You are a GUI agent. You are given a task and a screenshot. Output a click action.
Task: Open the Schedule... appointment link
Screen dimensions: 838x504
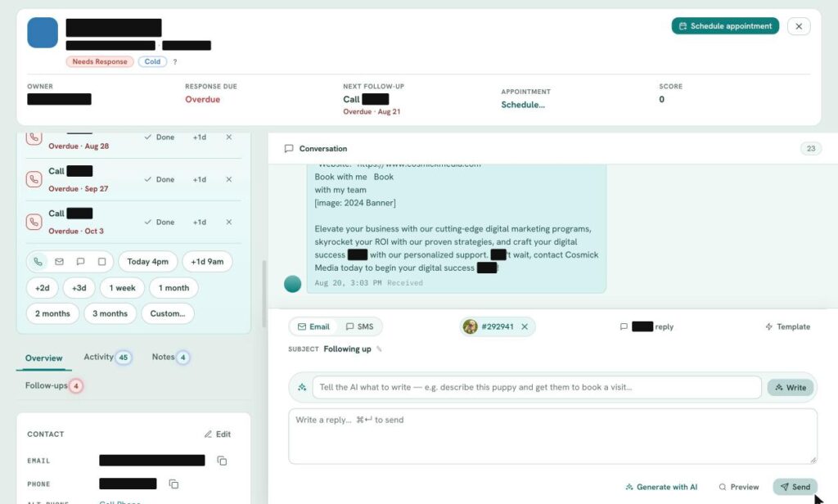pyautogui.click(x=523, y=105)
